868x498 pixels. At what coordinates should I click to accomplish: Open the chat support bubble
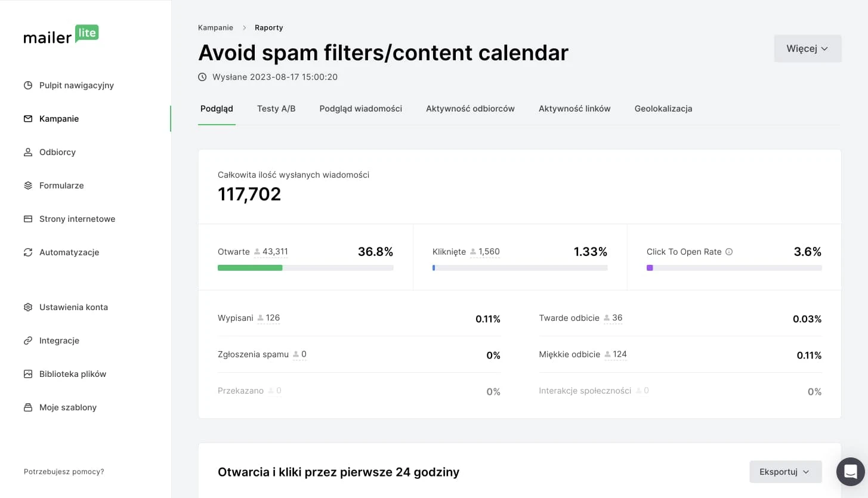[850, 472]
